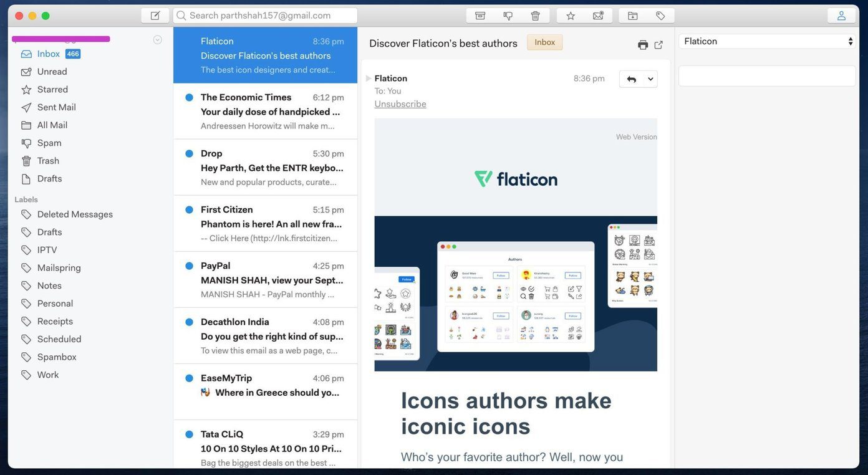Toggle the unread dot on the Drop email
The width and height of the screenshot is (868, 475).
(x=189, y=153)
